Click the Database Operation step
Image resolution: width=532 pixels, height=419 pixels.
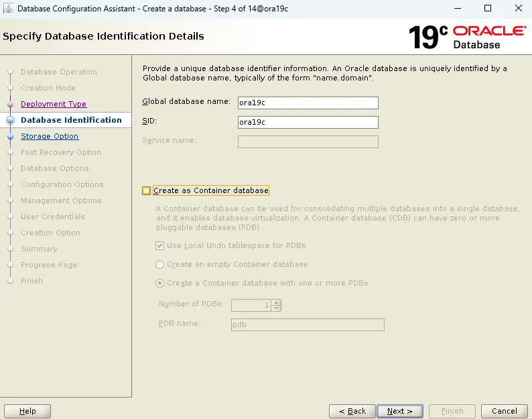[59, 72]
